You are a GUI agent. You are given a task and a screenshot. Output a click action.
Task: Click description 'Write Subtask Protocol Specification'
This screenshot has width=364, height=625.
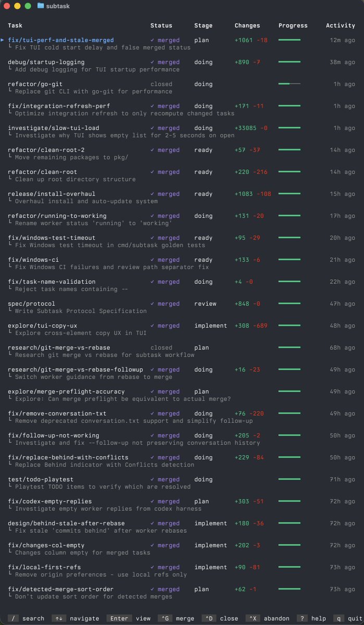[81, 311]
